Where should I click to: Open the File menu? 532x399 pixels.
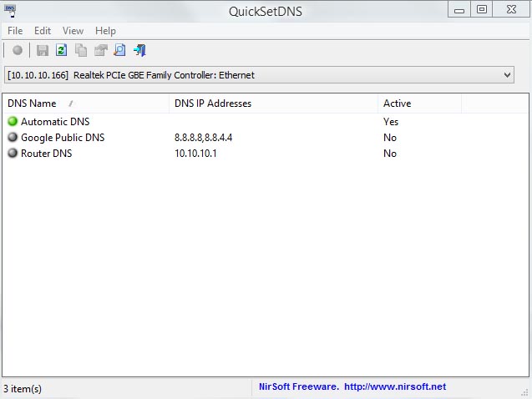15,31
